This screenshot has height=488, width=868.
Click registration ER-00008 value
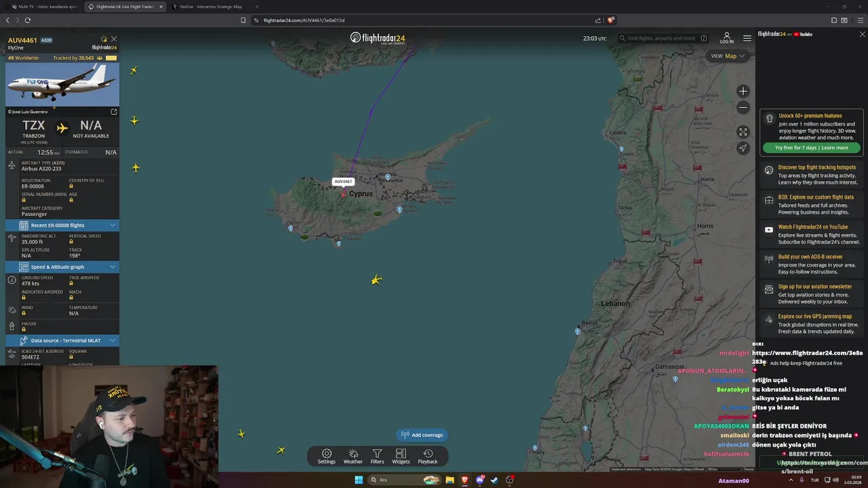click(x=33, y=186)
